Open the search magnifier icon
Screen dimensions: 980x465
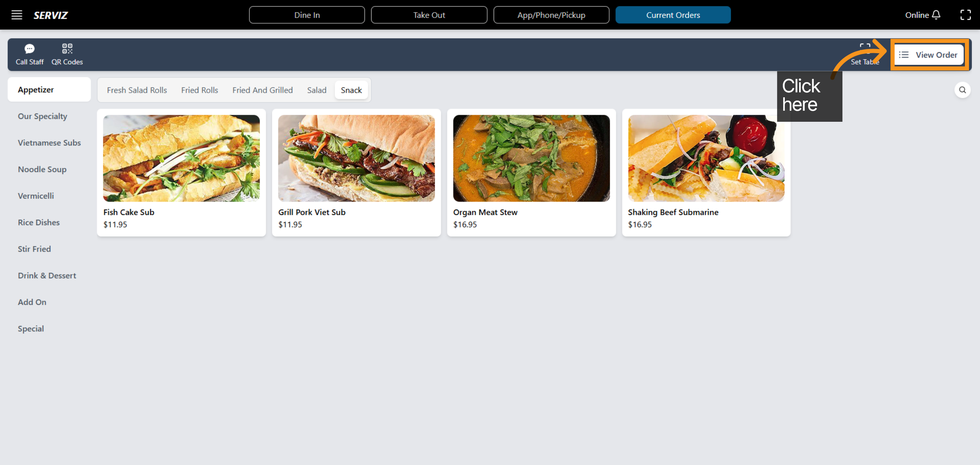click(x=962, y=90)
